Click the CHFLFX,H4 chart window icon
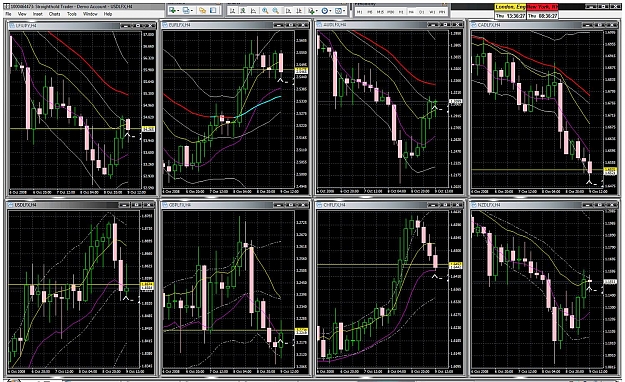625x382 pixels. pyautogui.click(x=319, y=205)
